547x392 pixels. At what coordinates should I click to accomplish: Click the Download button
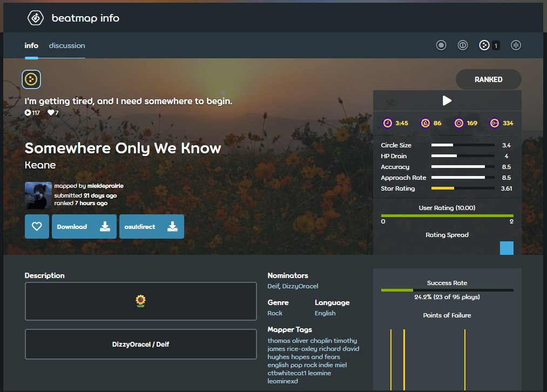[x=84, y=226]
